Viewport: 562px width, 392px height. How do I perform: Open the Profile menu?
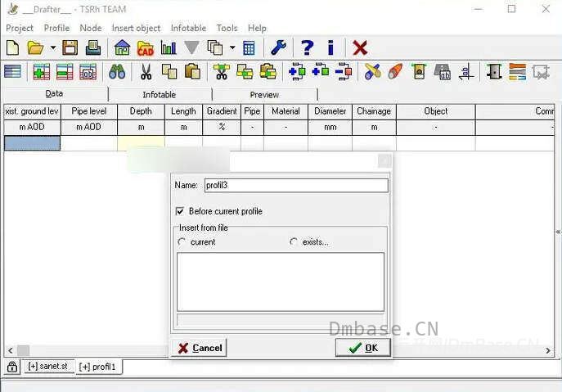56,28
